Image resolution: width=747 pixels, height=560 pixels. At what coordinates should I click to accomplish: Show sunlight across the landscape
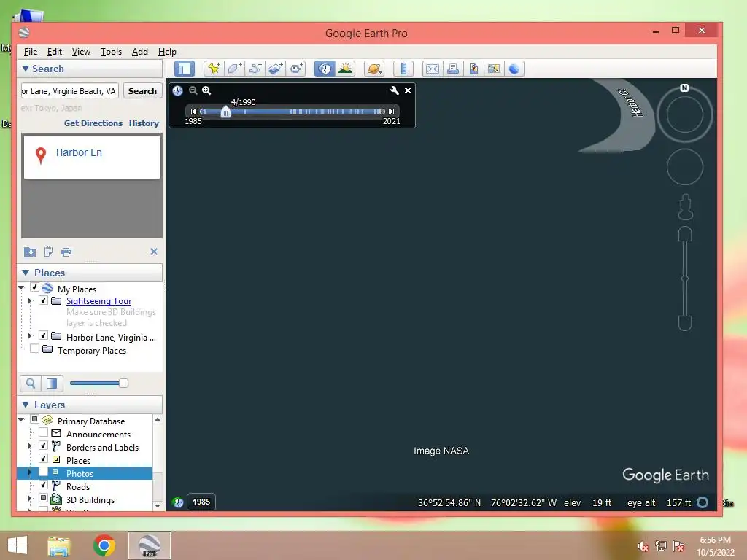point(345,69)
